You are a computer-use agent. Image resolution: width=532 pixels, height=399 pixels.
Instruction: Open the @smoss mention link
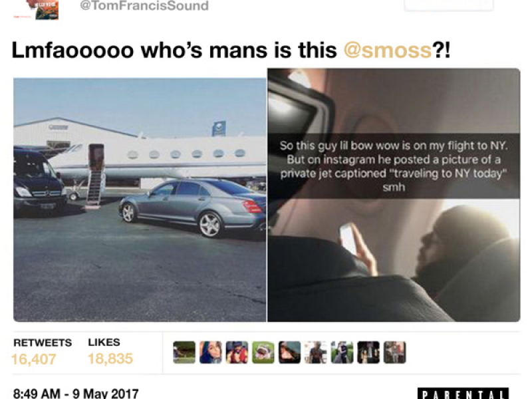[388, 51]
